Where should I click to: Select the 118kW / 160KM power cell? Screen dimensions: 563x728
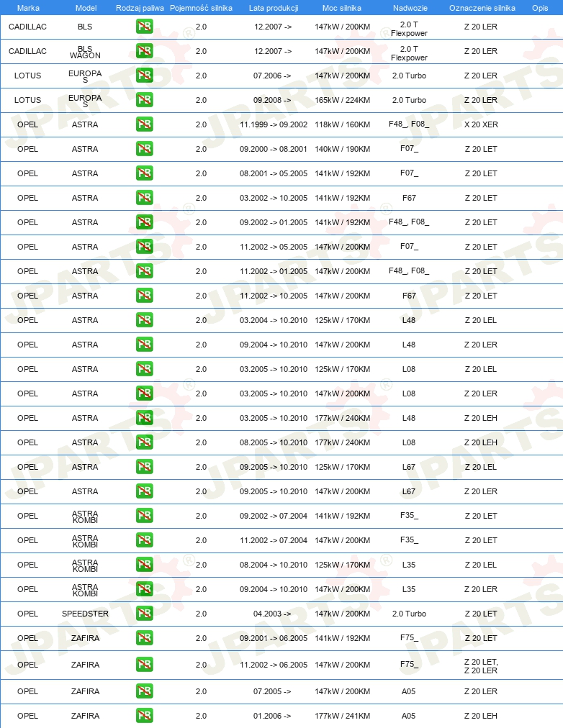pos(343,124)
